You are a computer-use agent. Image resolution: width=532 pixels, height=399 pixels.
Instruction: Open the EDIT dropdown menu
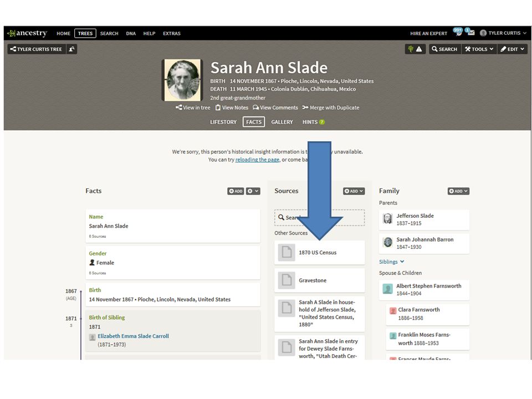512,49
